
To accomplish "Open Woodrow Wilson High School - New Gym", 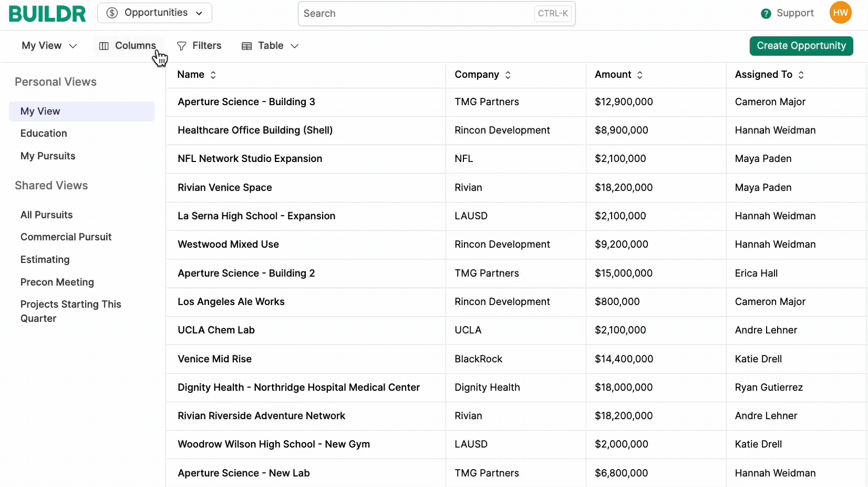I will 274,444.
